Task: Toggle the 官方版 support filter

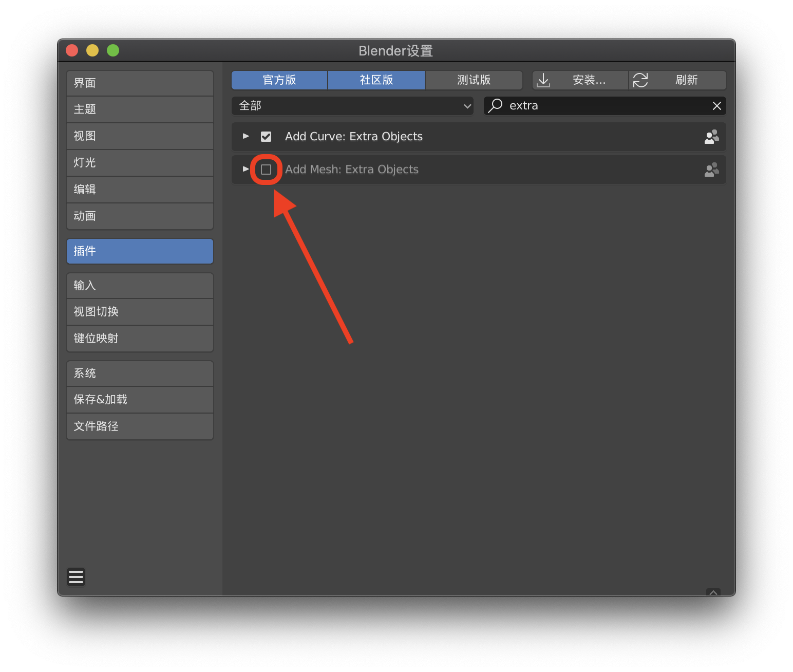Action: click(x=279, y=80)
